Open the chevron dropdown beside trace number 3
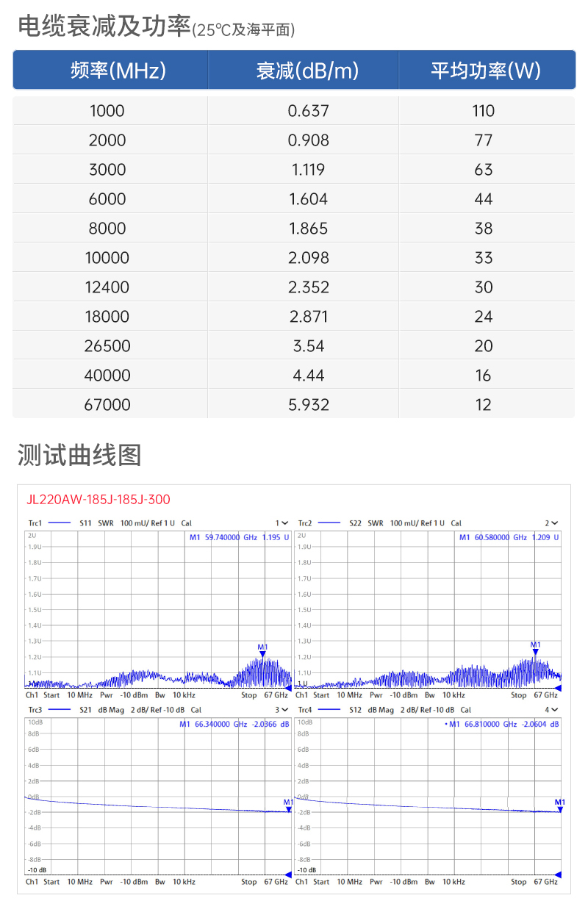The height and width of the screenshot is (912, 588). pyautogui.click(x=285, y=710)
